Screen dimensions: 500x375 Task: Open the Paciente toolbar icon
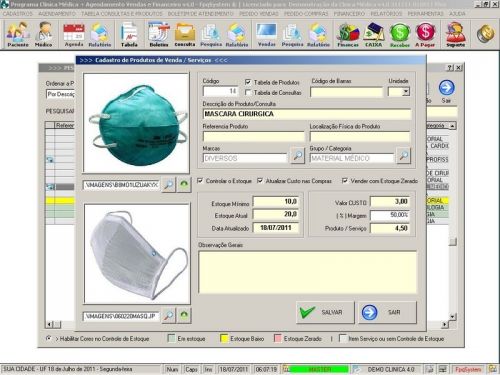[18, 34]
